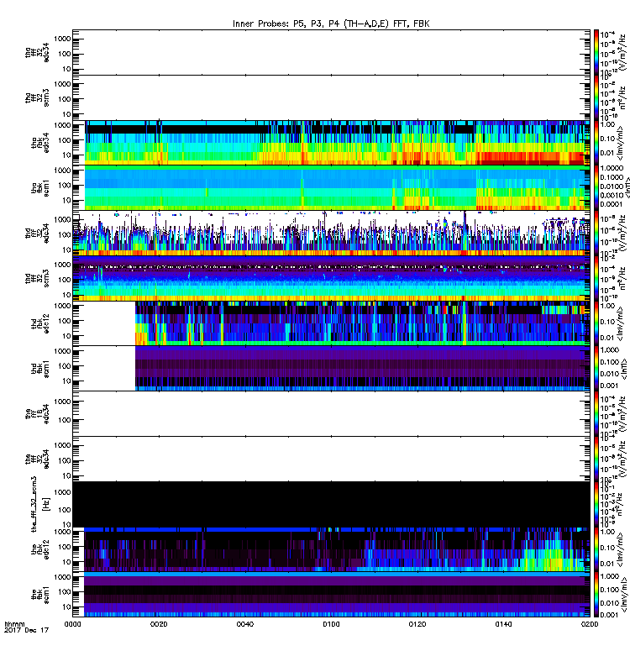Select the '0200' time axis label
Viewport: 630px width, 672px height.
click(590, 624)
